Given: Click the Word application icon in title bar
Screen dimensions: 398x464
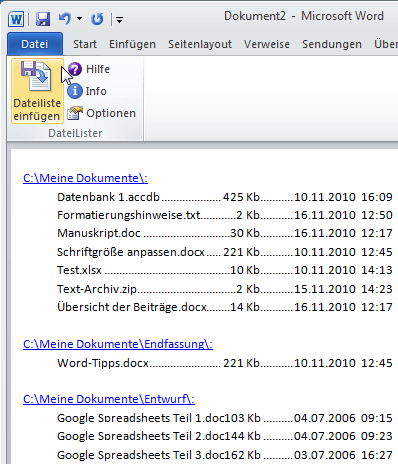Looking at the screenshot, I should (16, 19).
